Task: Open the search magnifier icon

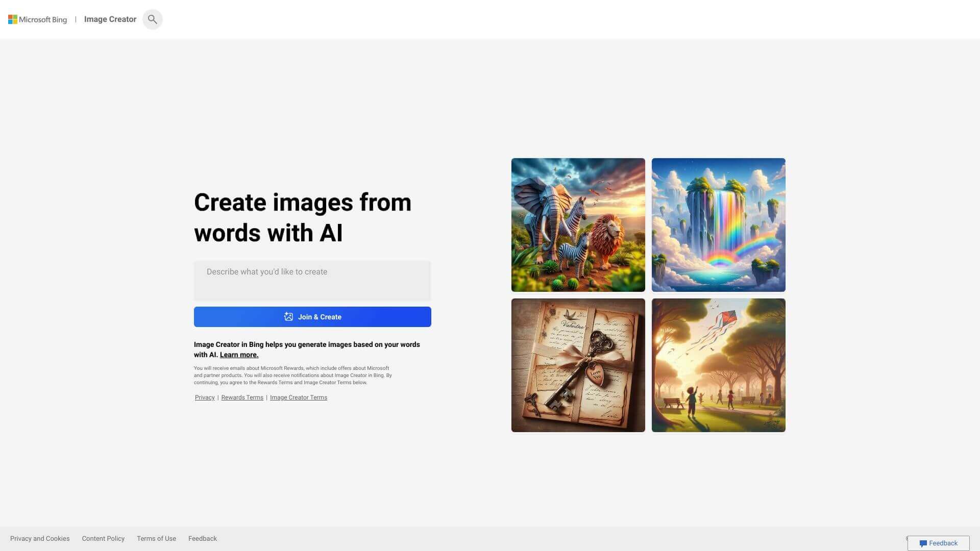Action: click(152, 19)
